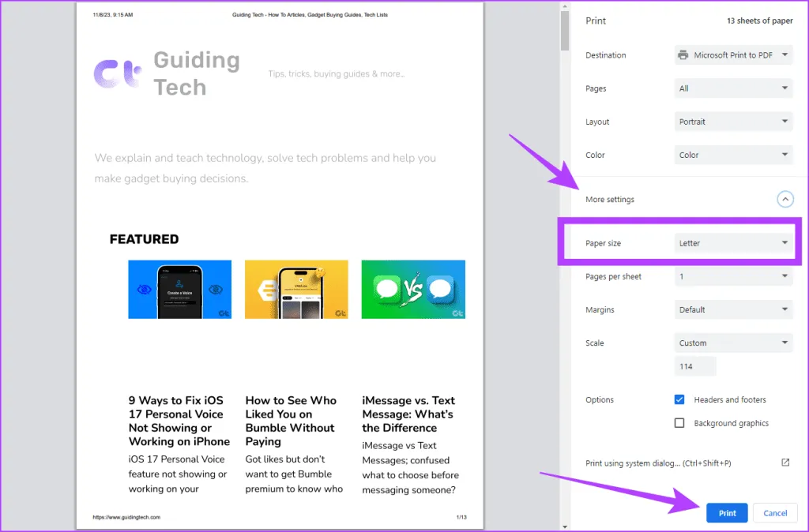Click the scale value field showing 114
Image resolution: width=809 pixels, height=532 pixels.
coord(695,366)
